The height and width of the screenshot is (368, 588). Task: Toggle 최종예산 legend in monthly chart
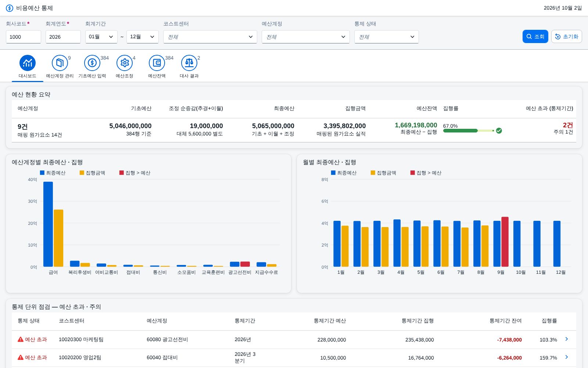(x=344, y=173)
